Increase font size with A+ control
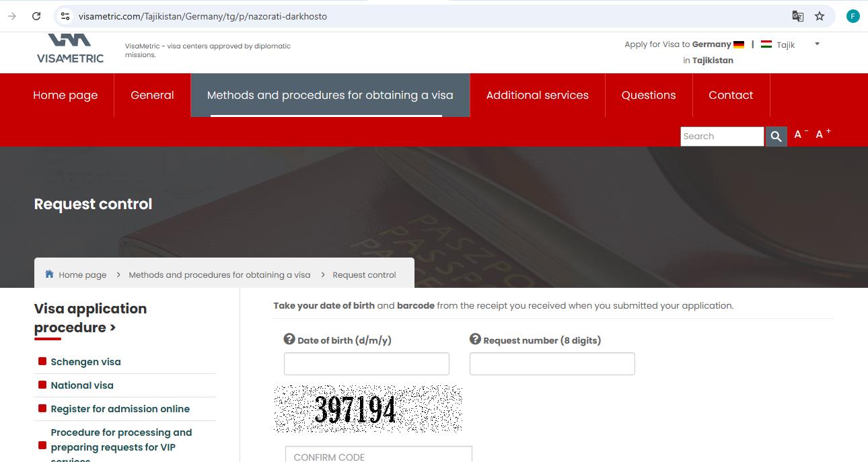868x462 pixels. click(x=822, y=133)
